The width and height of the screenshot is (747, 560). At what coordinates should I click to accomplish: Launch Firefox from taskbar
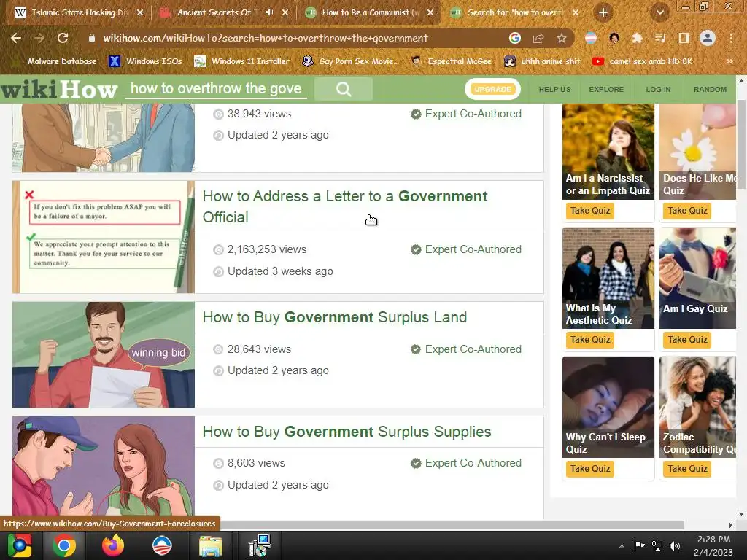tap(113, 545)
